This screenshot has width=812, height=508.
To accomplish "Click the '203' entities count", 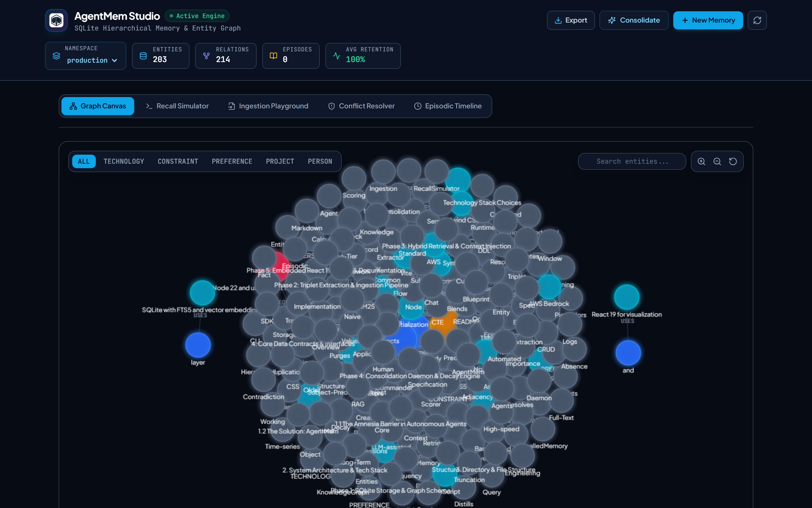I will point(160,60).
